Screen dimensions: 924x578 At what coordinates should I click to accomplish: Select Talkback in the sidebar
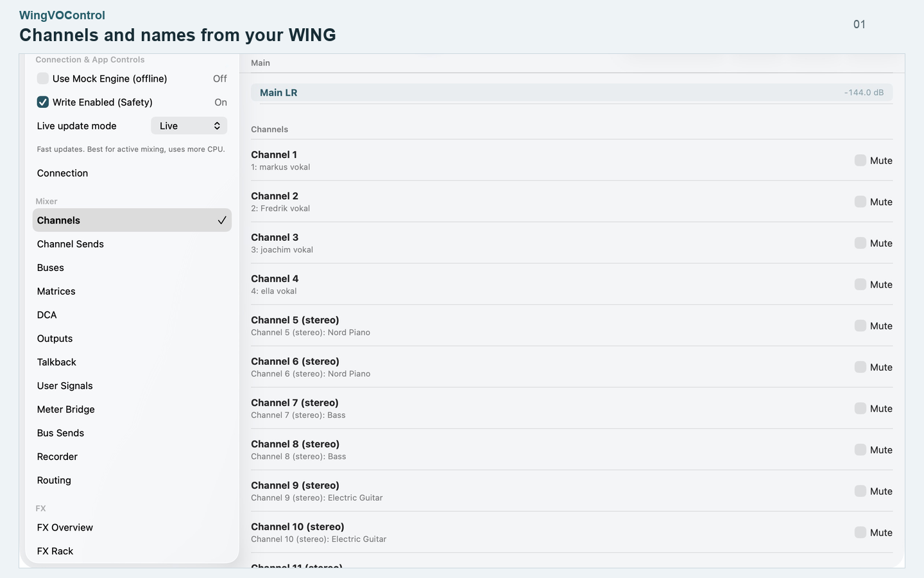pos(132,362)
